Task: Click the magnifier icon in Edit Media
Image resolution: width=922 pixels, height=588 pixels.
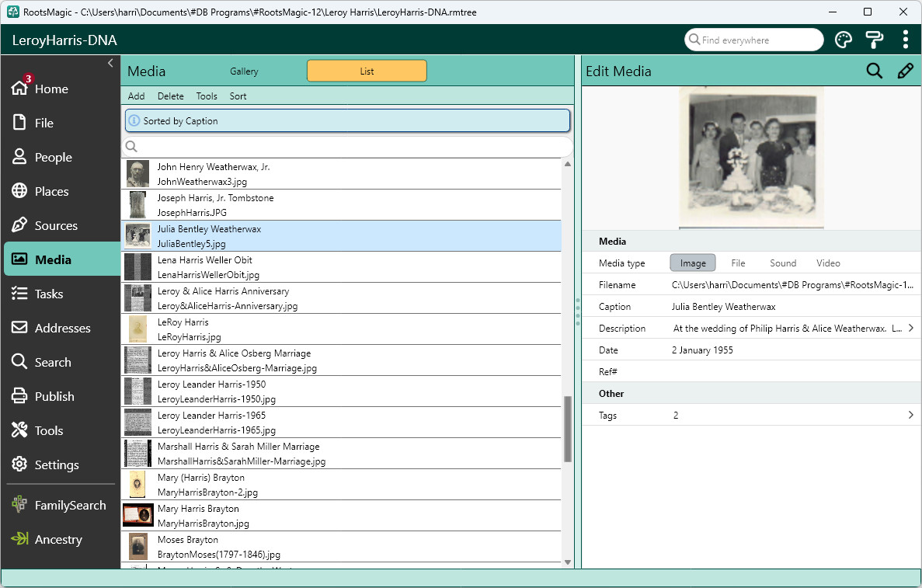Action: pyautogui.click(x=875, y=71)
